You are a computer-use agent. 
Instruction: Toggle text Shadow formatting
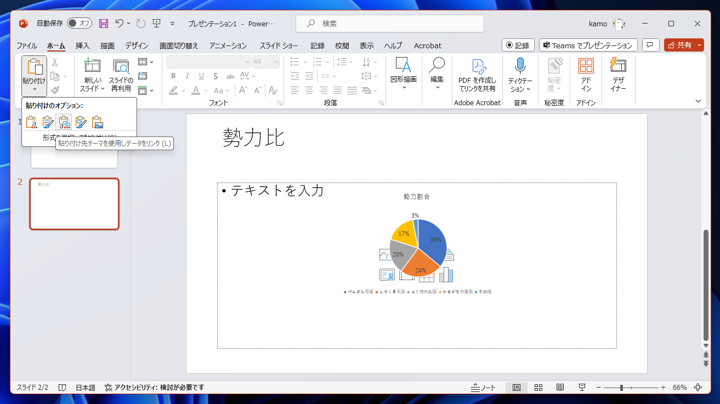pyautogui.click(x=215, y=76)
